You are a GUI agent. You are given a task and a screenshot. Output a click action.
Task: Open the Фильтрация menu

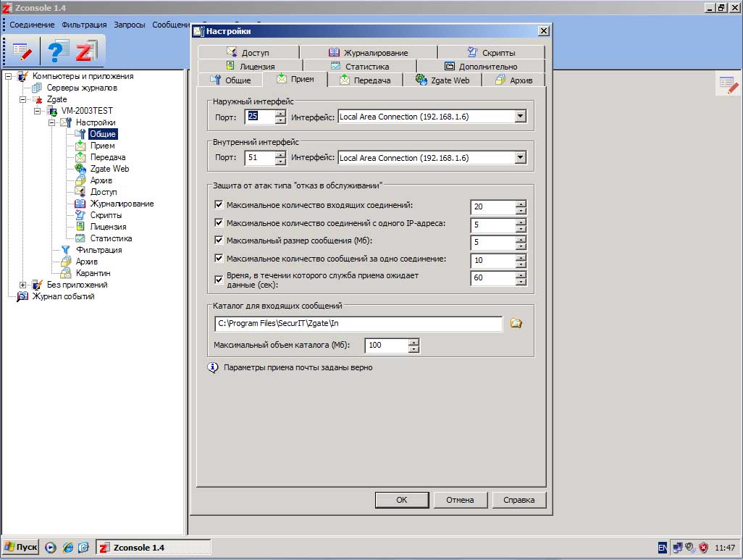(x=84, y=25)
